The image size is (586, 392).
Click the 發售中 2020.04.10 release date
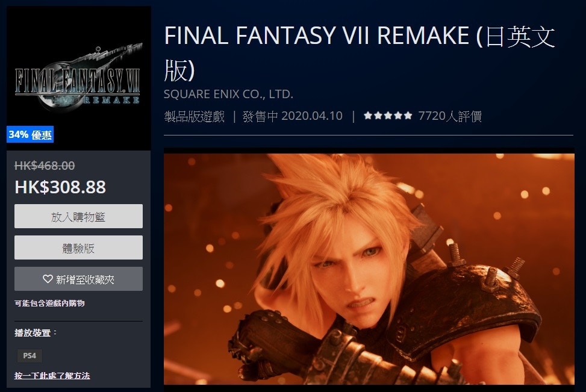point(293,116)
